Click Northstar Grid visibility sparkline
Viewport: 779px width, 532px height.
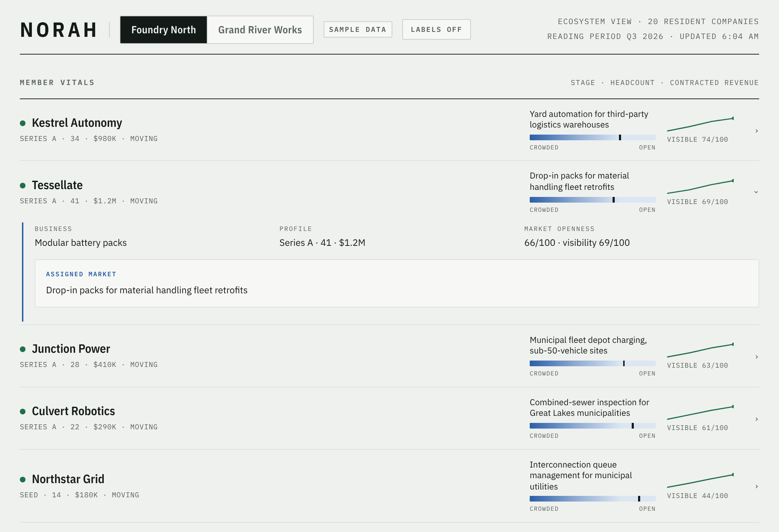[x=700, y=481]
